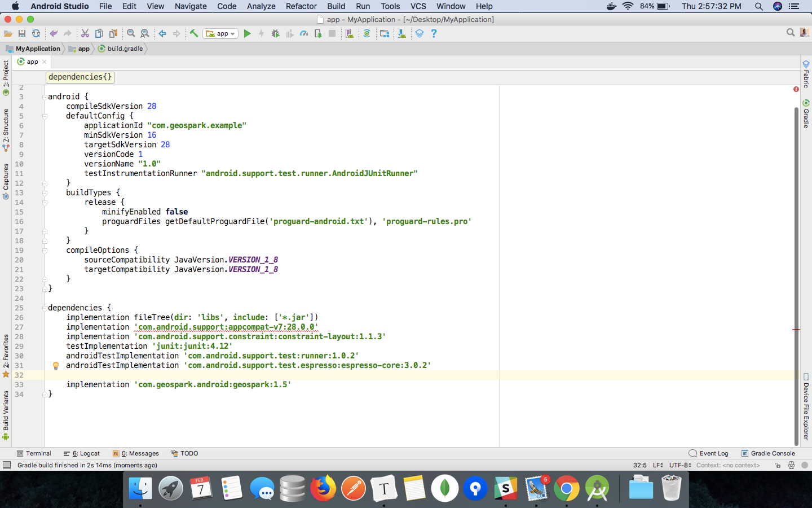Click the intention lightbulb on line 31
This screenshot has height=508, width=812.
[56, 366]
